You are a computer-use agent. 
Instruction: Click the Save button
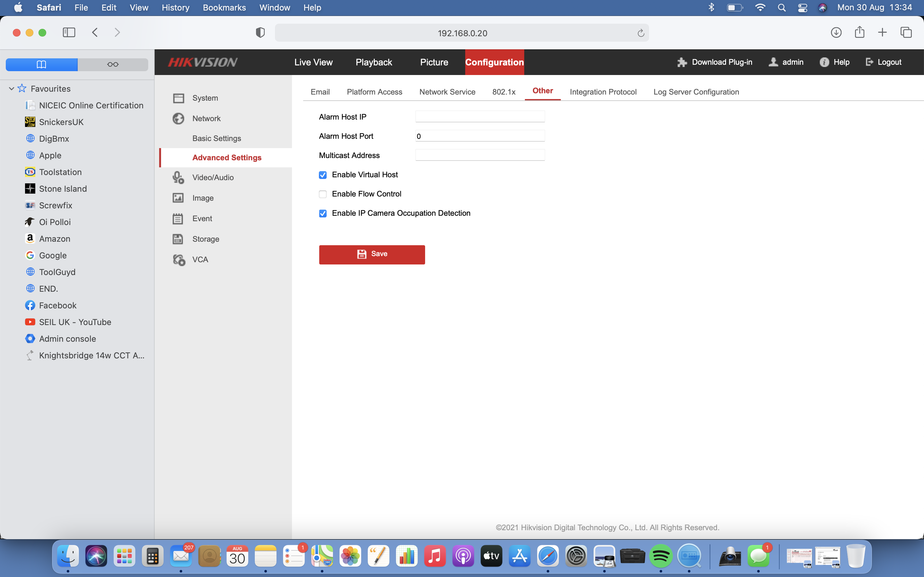pyautogui.click(x=372, y=254)
